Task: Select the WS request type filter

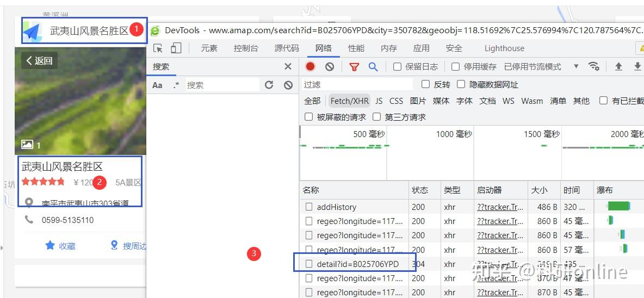Action: [x=508, y=101]
